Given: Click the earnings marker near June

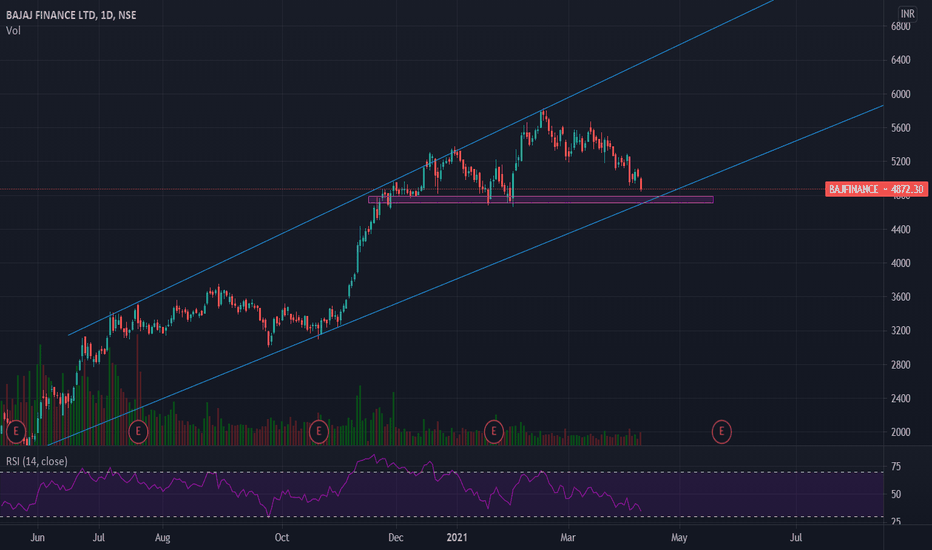Looking at the screenshot, I should pos(16,431).
